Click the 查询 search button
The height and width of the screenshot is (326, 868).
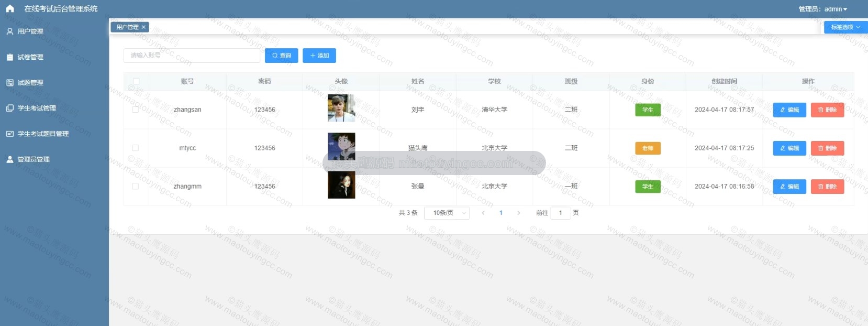coord(282,56)
